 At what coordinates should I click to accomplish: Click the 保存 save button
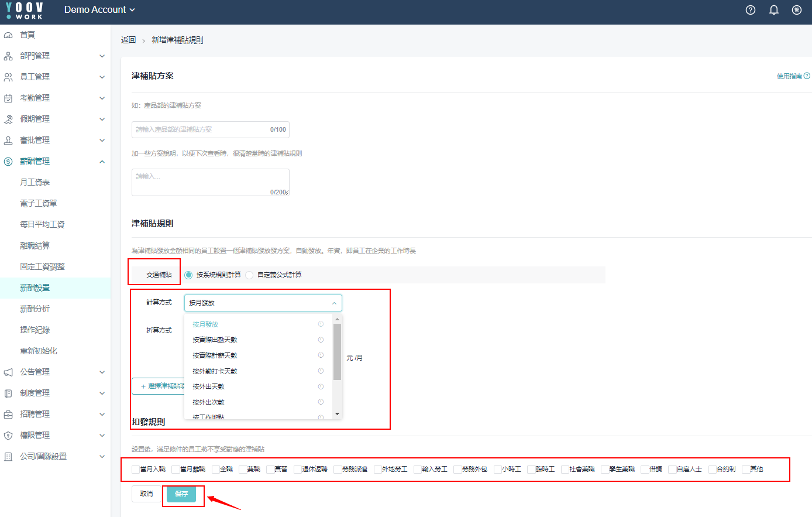point(181,494)
